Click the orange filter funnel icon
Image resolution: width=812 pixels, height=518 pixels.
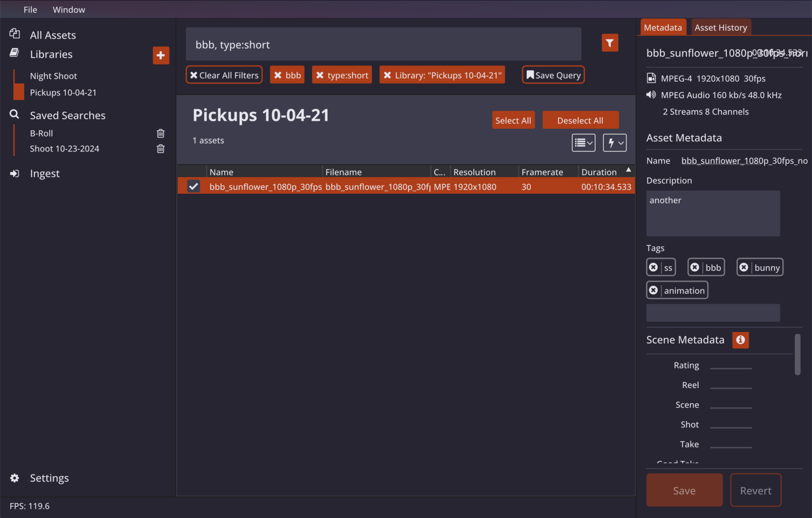pos(610,43)
